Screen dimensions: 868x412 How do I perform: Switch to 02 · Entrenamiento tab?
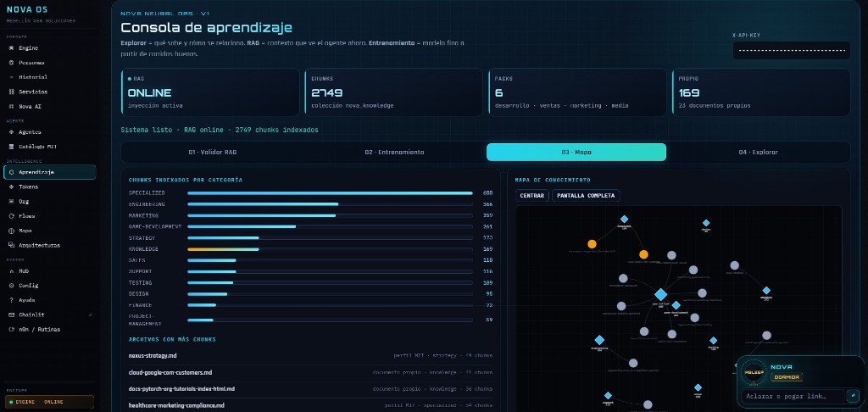[x=394, y=153]
